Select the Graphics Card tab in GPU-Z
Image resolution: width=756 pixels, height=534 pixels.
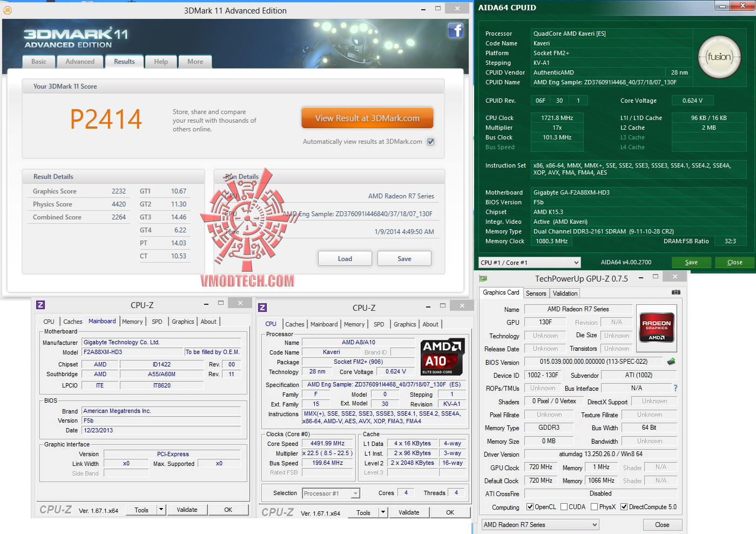pos(501,292)
